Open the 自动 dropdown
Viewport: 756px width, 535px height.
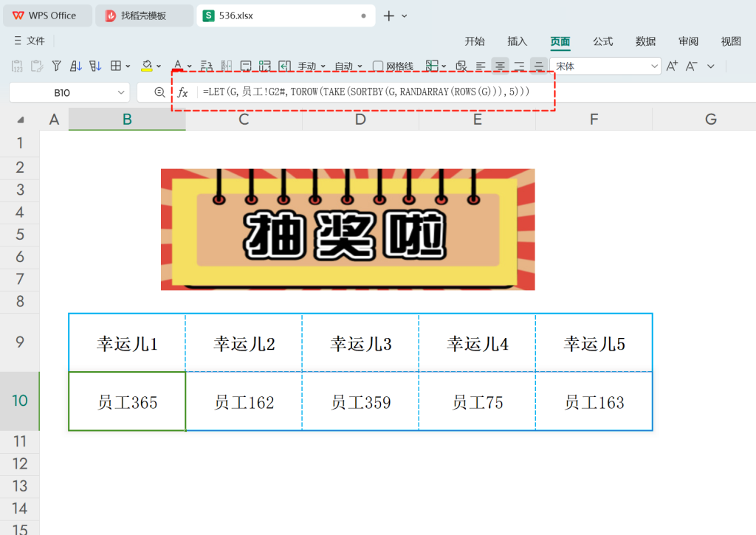pos(348,66)
